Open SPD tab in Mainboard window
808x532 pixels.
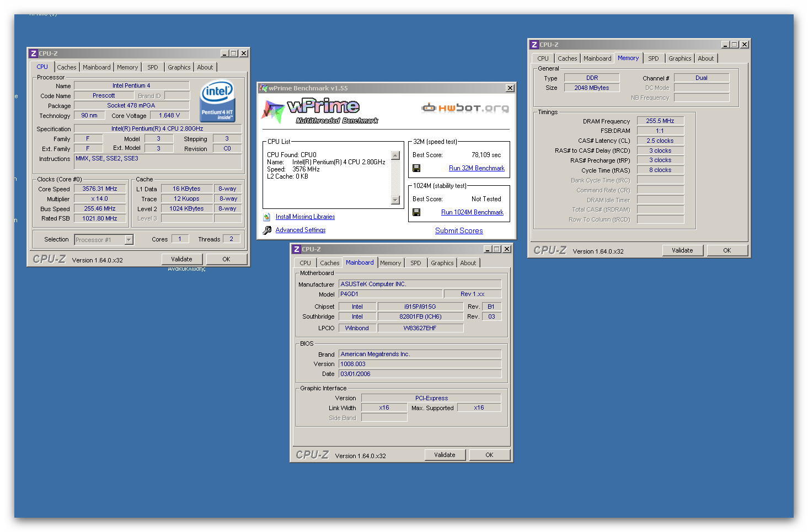pos(416,263)
